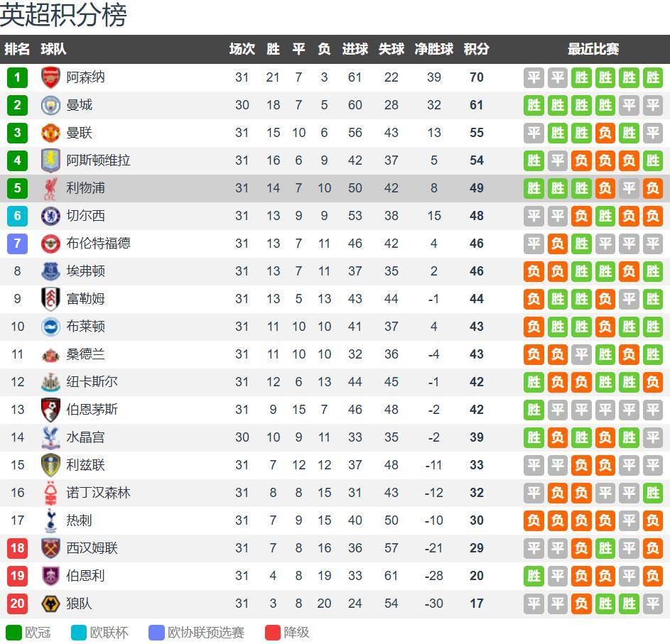Screen dimensions: 670x644
Task: Click the cyan 欧联杯 legend swatch
Action: tap(79, 632)
